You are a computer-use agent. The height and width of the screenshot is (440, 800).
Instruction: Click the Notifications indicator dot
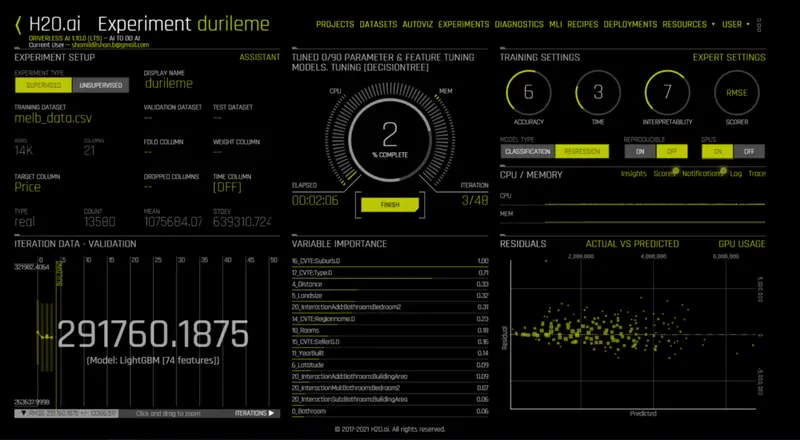[723, 170]
